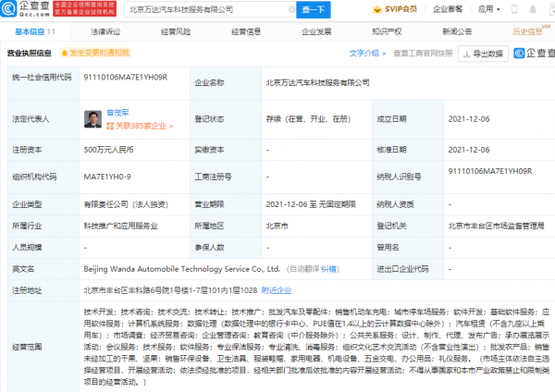Select credit code 91110106MA7E1YH09R in first row
This screenshot has height=392, width=555.
pyautogui.click(x=126, y=77)
